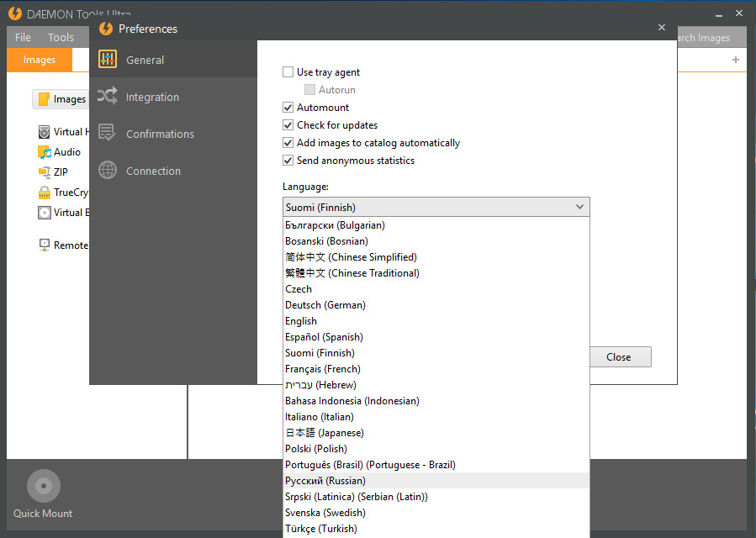756x538 pixels.
Task: Click the DAEMON Tools Ultra lightning logo
Action: pyautogui.click(x=15, y=13)
